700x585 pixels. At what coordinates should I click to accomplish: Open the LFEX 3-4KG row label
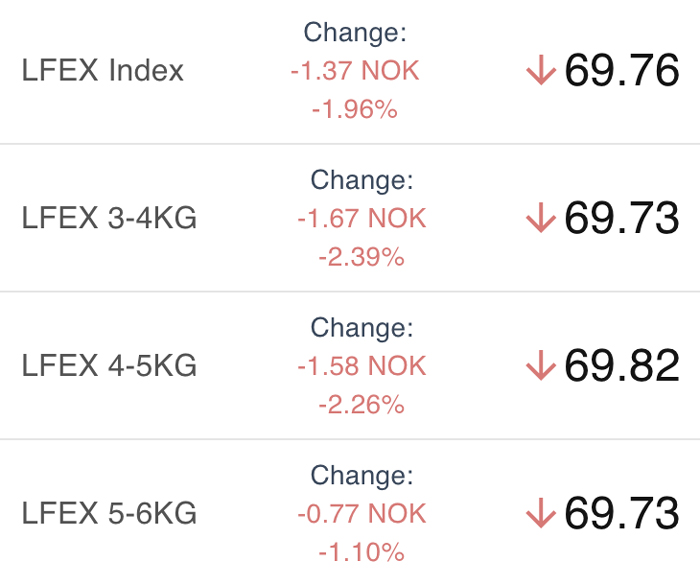[x=109, y=218]
